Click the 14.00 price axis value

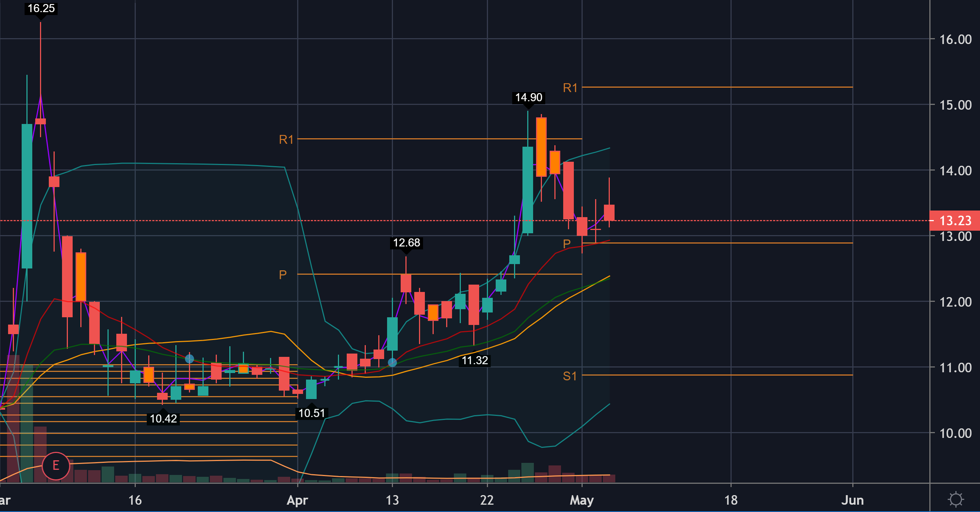pos(955,171)
